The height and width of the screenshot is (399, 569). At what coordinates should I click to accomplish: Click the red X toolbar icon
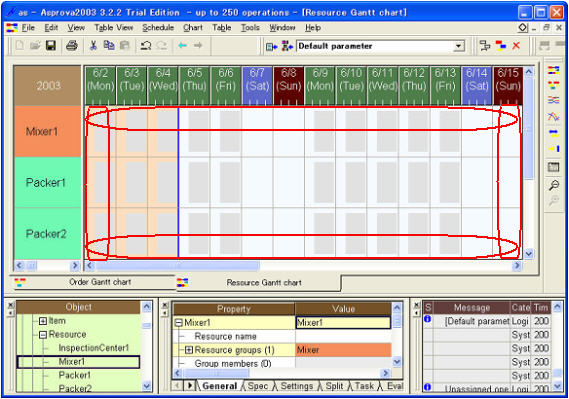click(x=516, y=46)
